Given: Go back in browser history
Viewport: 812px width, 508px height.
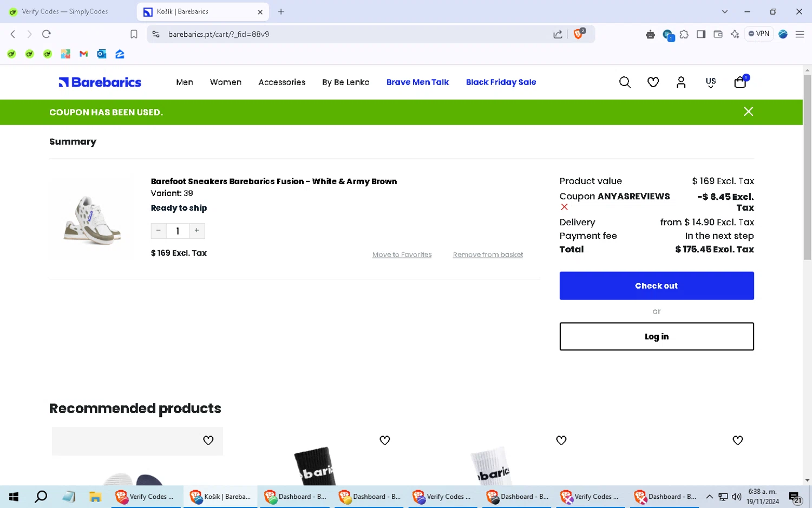Looking at the screenshot, I should (x=13, y=34).
